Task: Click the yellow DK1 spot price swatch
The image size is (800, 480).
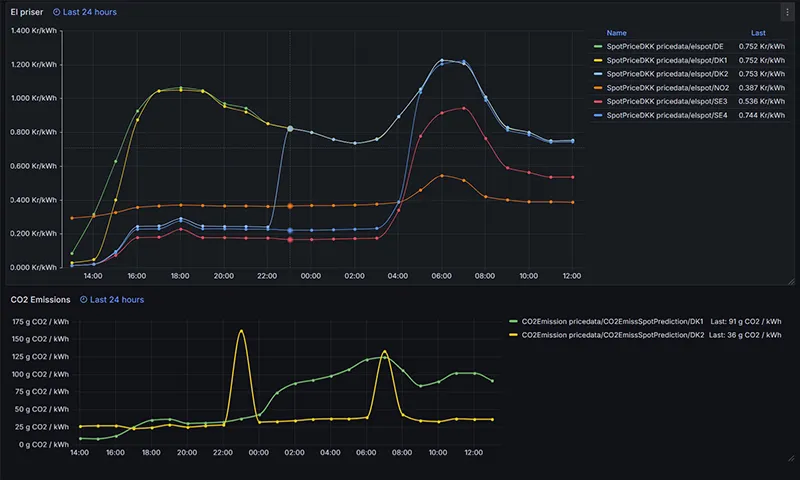Action: [598, 60]
